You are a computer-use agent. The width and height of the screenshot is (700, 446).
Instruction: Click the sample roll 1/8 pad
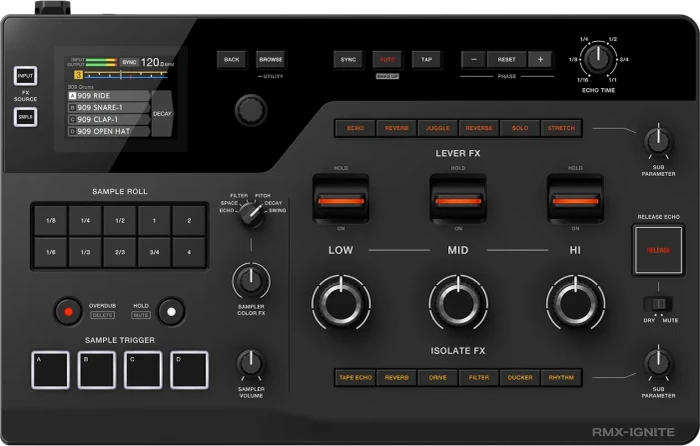(x=51, y=221)
